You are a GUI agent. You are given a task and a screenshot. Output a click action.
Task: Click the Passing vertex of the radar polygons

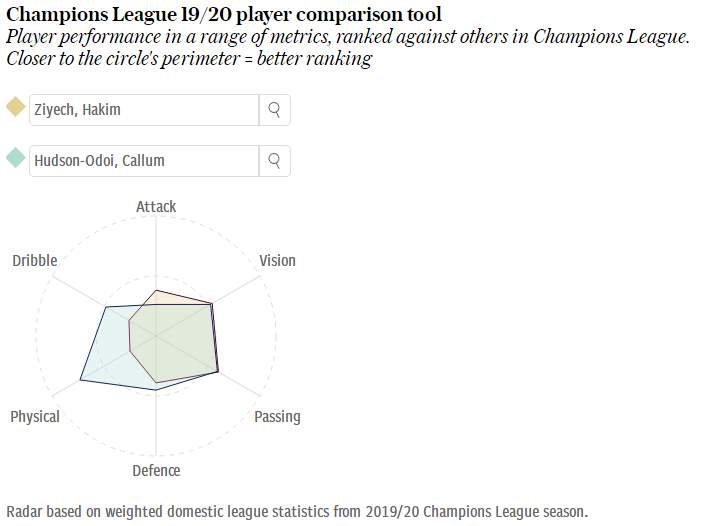[x=218, y=371]
